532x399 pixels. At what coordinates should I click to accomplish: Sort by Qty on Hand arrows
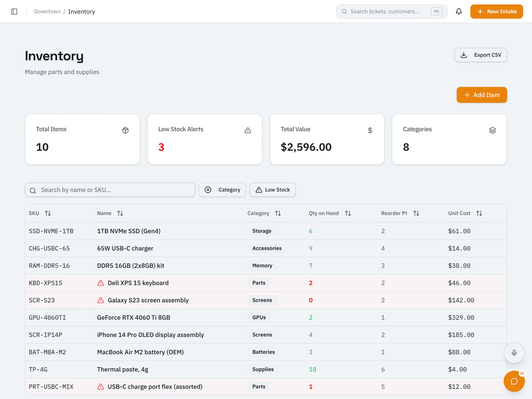click(348, 213)
